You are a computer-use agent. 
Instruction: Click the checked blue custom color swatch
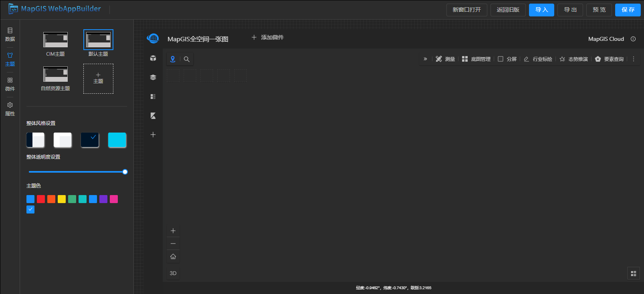(30, 209)
